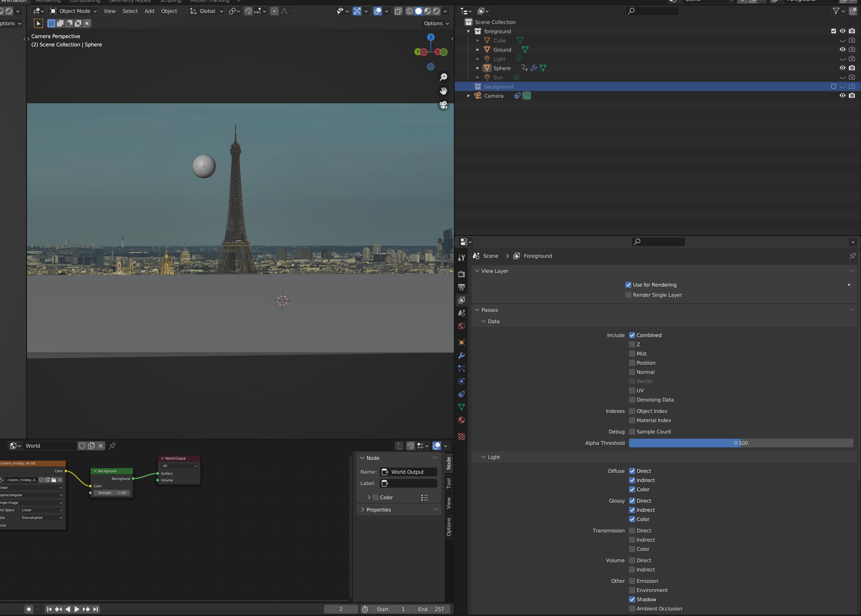Unlink the World datablock X button
The width and height of the screenshot is (861, 616).
[100, 446]
